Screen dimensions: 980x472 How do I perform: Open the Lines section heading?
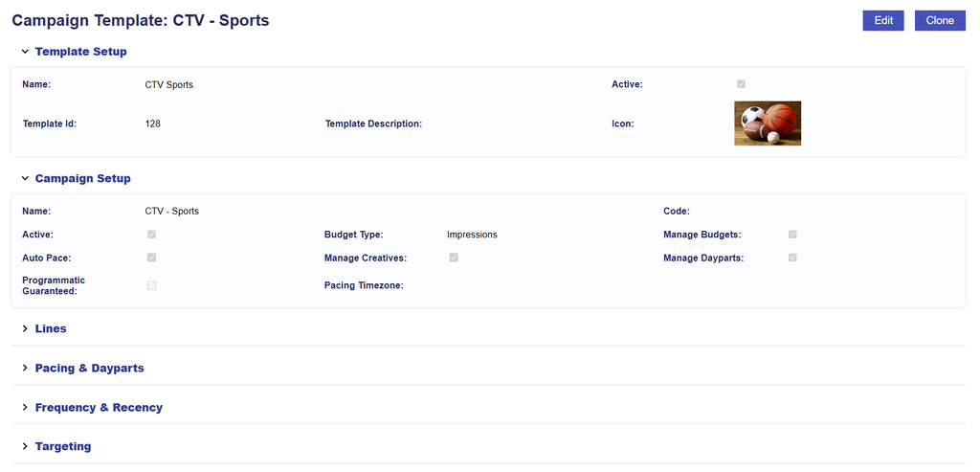coord(51,328)
